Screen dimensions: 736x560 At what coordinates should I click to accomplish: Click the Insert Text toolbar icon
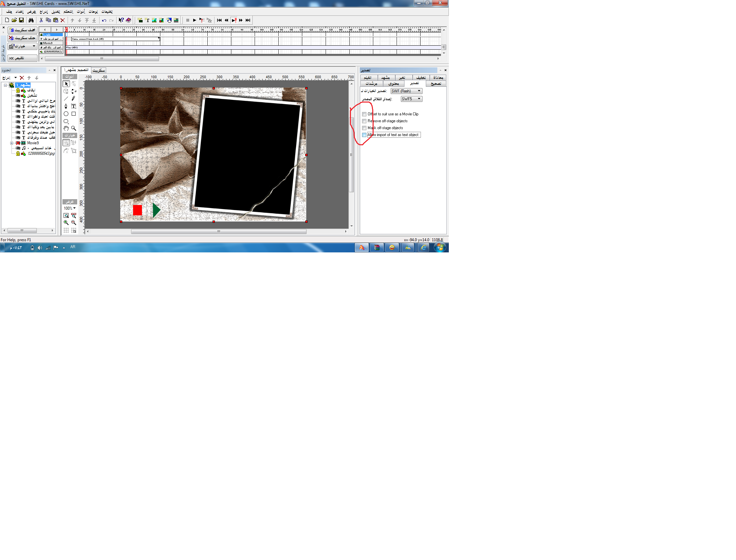(x=147, y=20)
